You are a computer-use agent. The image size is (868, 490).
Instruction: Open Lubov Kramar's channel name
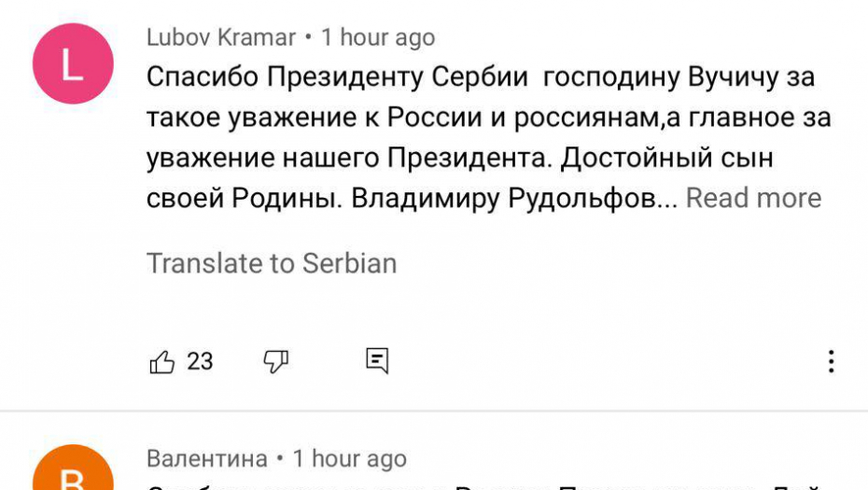click(x=221, y=38)
